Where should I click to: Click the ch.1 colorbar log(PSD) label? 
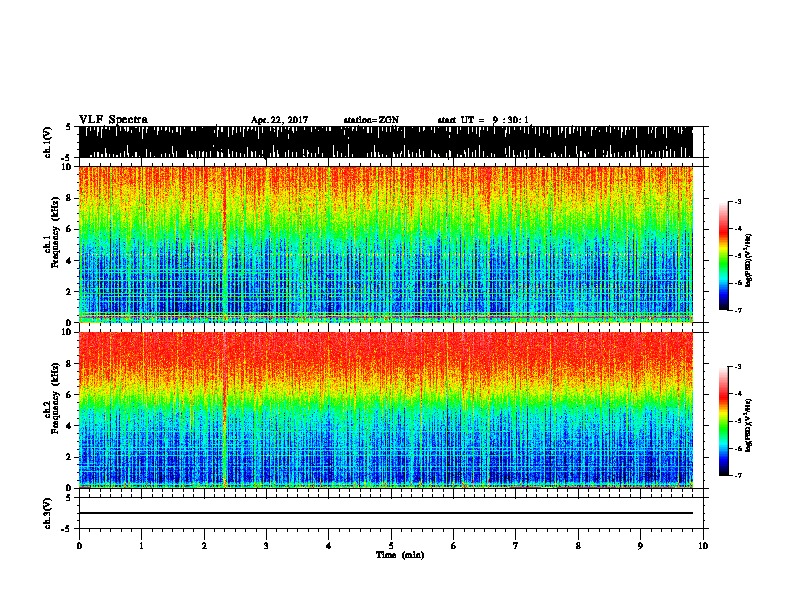point(748,260)
